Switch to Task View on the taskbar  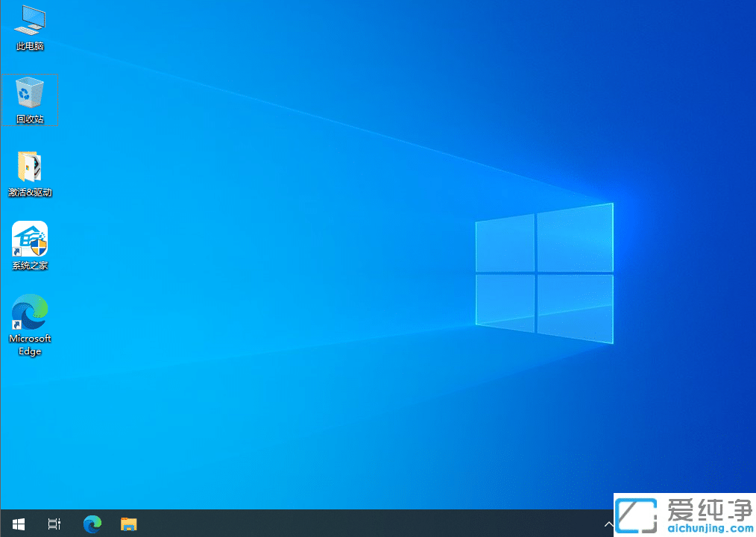pyautogui.click(x=54, y=524)
